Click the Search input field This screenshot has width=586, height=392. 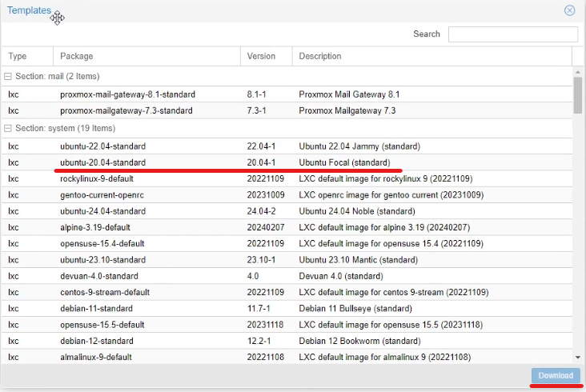[x=513, y=34]
